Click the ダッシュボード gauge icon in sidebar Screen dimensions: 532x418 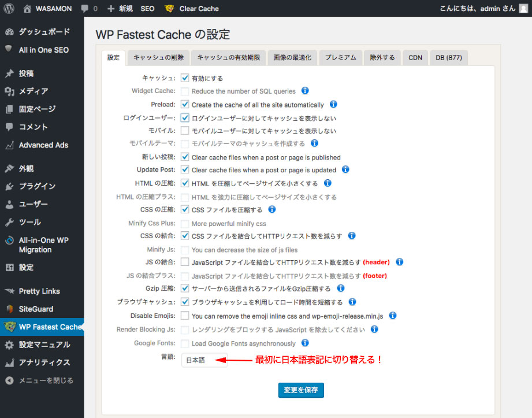point(9,32)
